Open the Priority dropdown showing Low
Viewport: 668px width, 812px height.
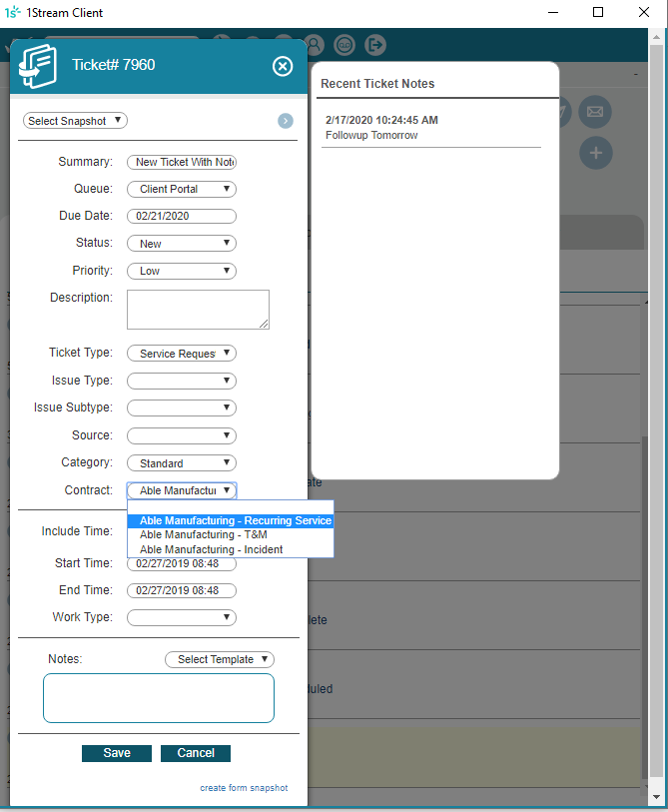click(182, 271)
